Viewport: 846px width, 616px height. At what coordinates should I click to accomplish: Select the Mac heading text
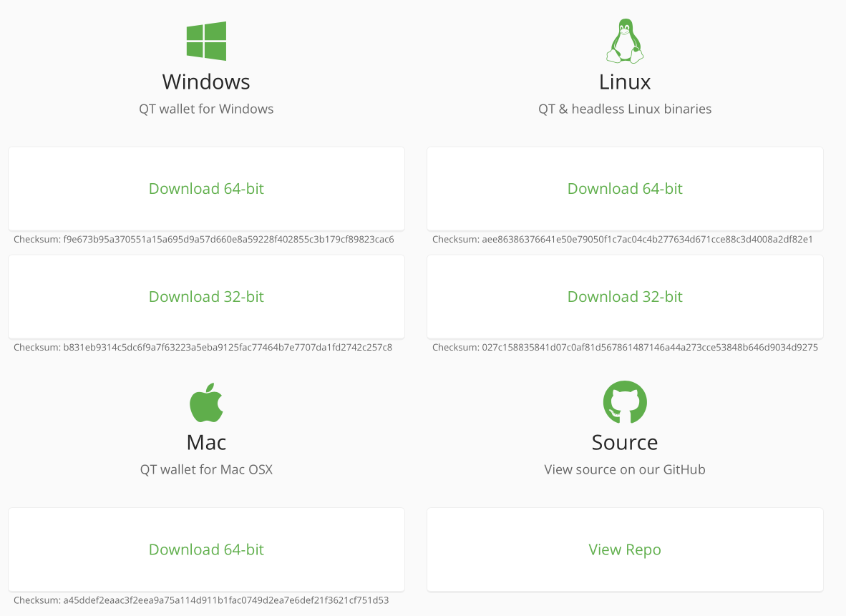(x=206, y=442)
